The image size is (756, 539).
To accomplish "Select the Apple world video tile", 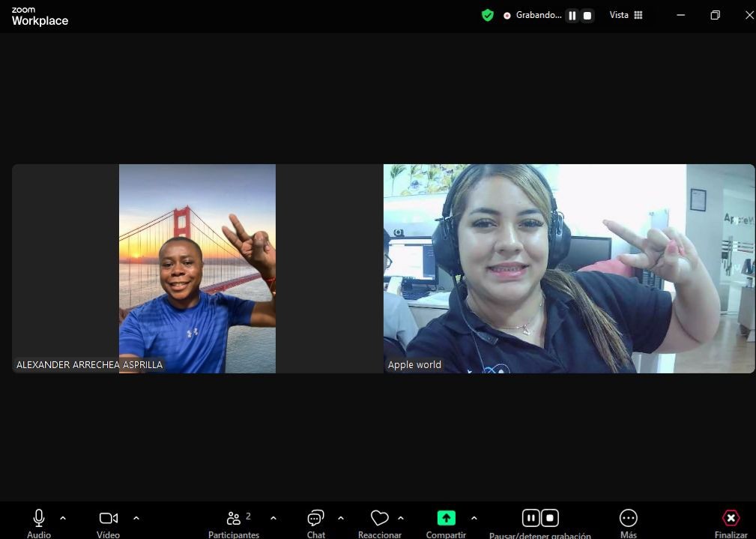I will click(569, 268).
